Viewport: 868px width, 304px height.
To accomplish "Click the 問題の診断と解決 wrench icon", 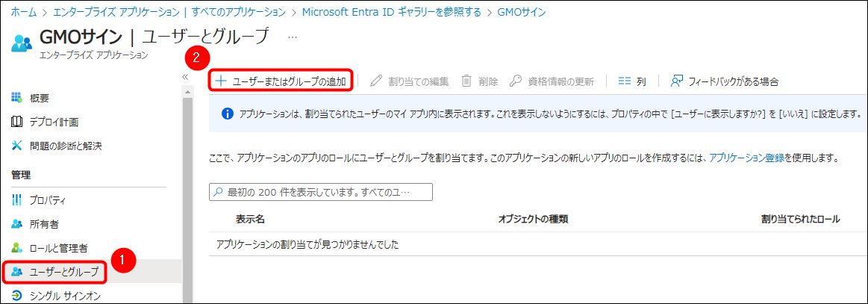I will tap(16, 146).
